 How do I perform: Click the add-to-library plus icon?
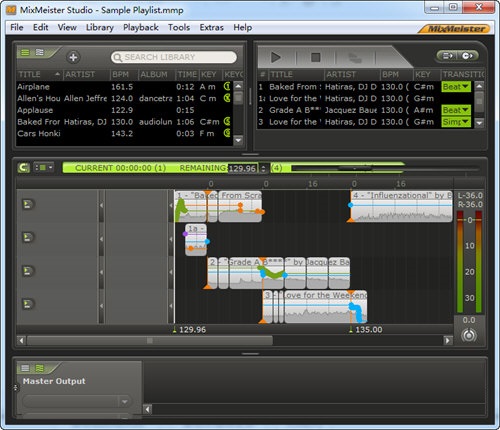click(x=73, y=57)
